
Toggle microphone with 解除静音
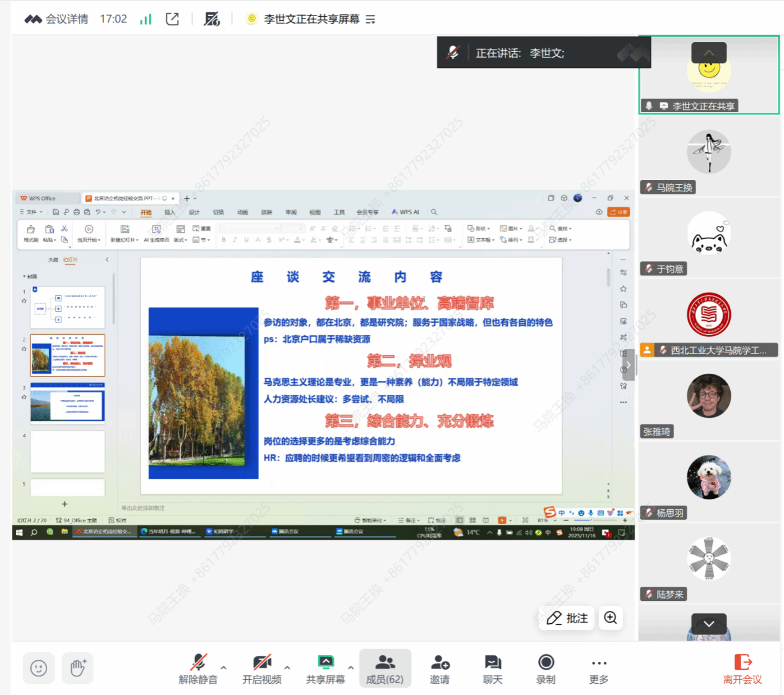coord(198,669)
